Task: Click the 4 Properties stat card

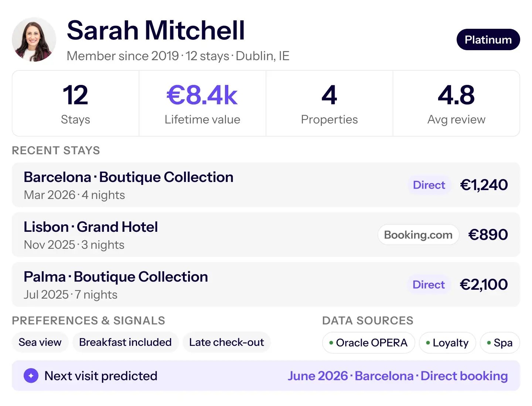Action: click(x=329, y=104)
